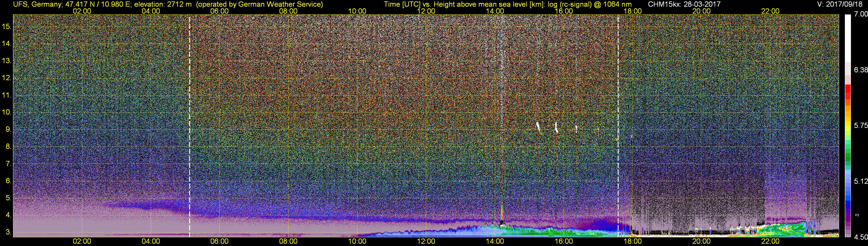This screenshot has height=246, width=868.
Task: Click the 5.75 colorbar tick label
Action: (x=860, y=125)
